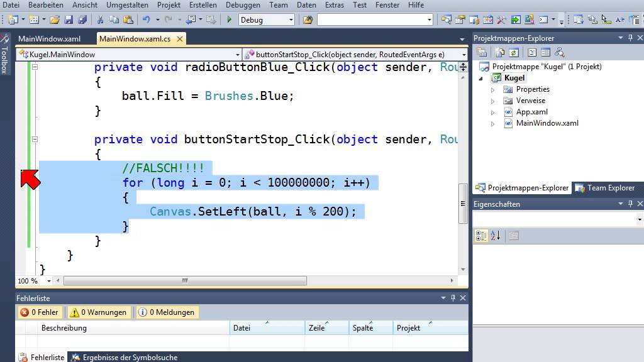Open the Bearbeiten menu
The width and height of the screenshot is (644, 362).
tap(45, 5)
